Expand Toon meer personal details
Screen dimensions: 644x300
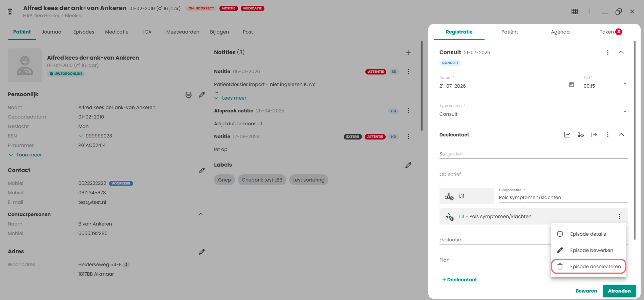(25, 155)
